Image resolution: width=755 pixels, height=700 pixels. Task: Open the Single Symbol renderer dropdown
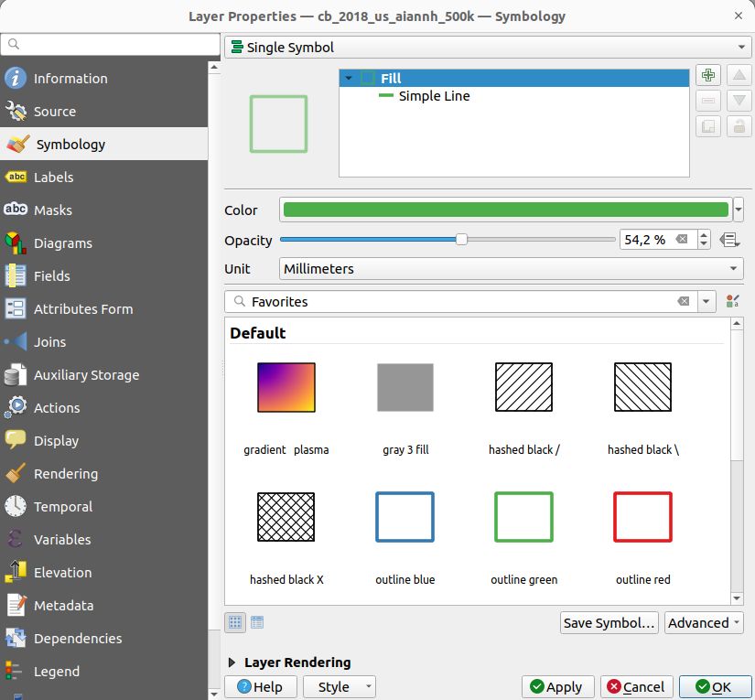click(487, 48)
